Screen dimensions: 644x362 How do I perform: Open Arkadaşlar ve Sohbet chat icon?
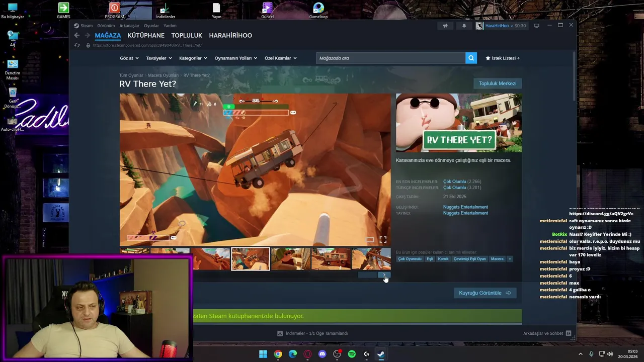[568, 333]
